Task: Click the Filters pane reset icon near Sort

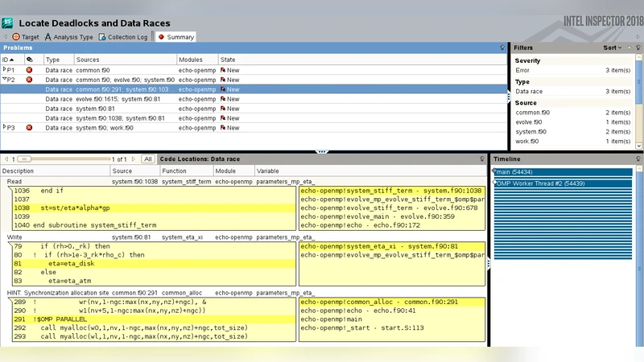Action: click(x=629, y=47)
